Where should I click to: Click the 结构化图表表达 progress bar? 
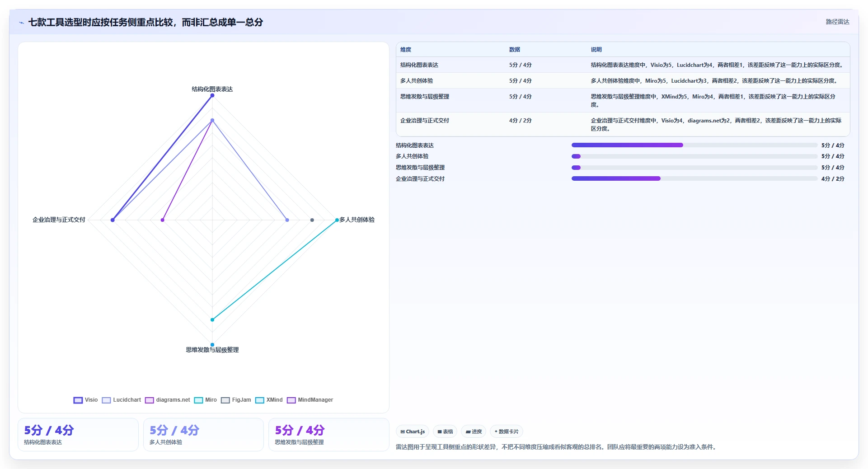pos(694,145)
